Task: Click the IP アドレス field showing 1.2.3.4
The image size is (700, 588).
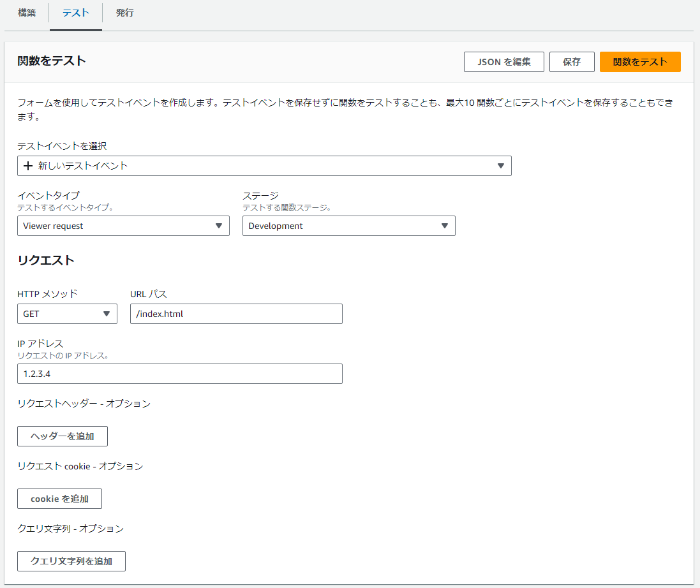Action: (179, 374)
